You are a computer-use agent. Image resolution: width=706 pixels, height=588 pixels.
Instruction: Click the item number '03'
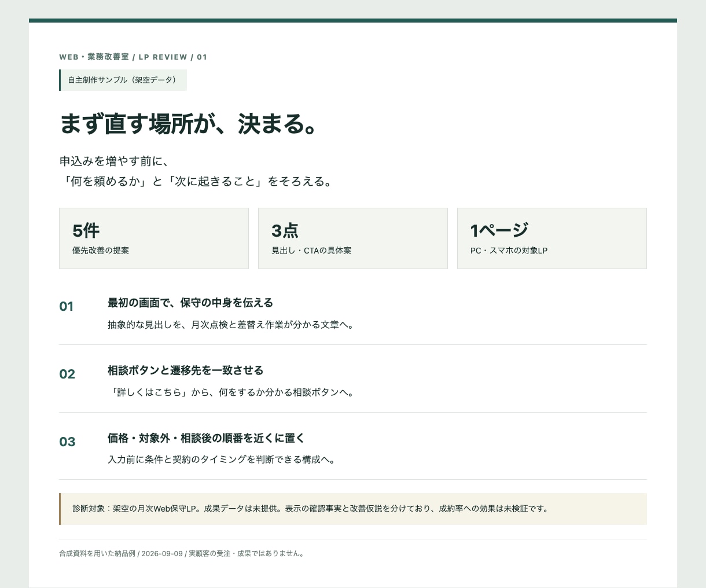pyautogui.click(x=67, y=442)
